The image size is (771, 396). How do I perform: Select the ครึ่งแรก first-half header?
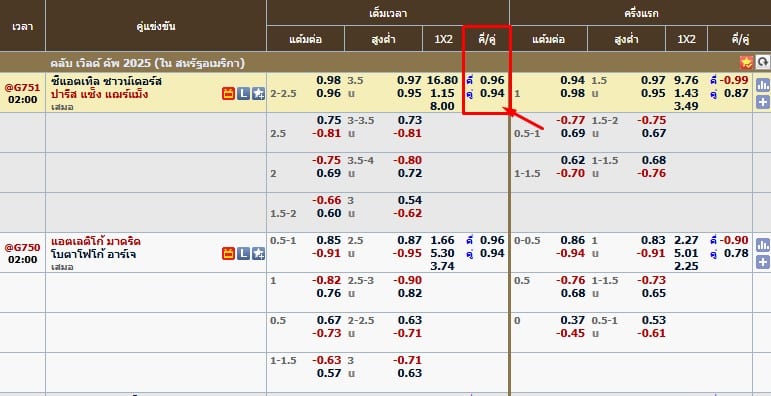point(641,13)
